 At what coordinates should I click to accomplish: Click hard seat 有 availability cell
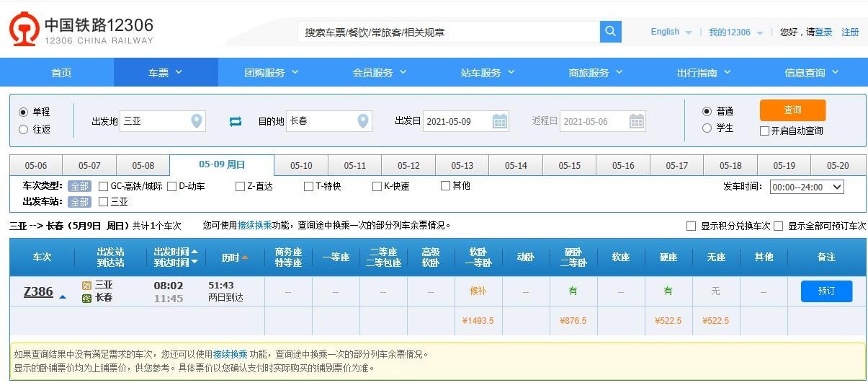point(668,291)
